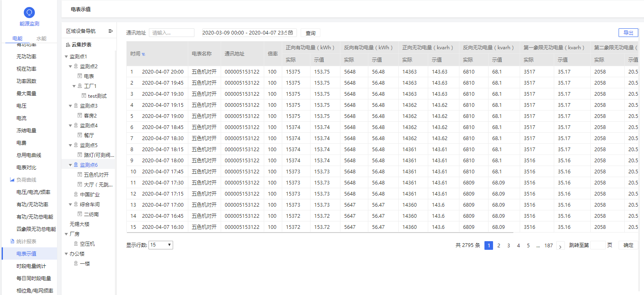Open the date range calendar icon
Screen dimensions: 644x295
click(x=290, y=32)
